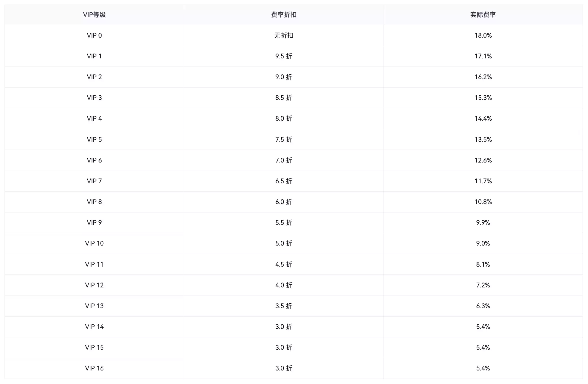Select the 18.0% rate cell
Screen dimensions: 588x384
483,36
